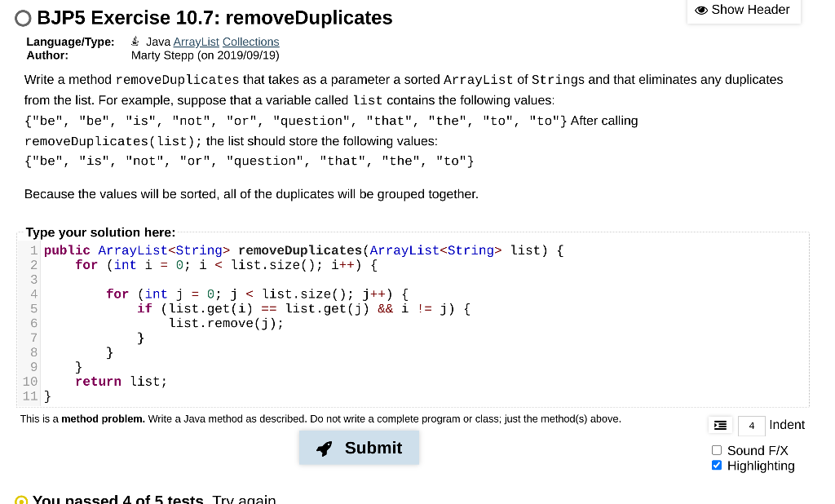The height and width of the screenshot is (504, 835).
Task: Click the return list statement on line 10
Action: click(122, 381)
